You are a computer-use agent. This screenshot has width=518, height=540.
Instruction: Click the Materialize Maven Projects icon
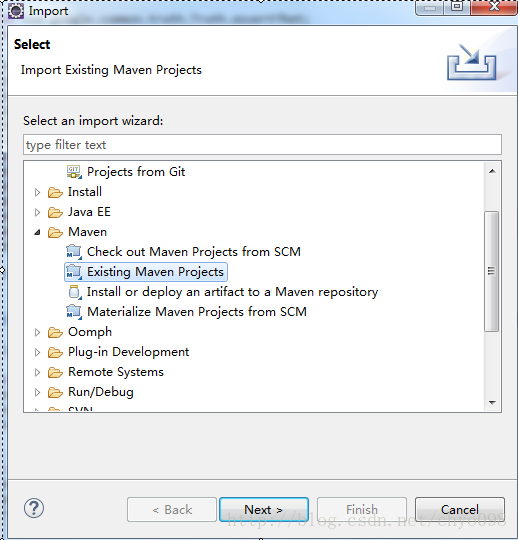pos(74,312)
